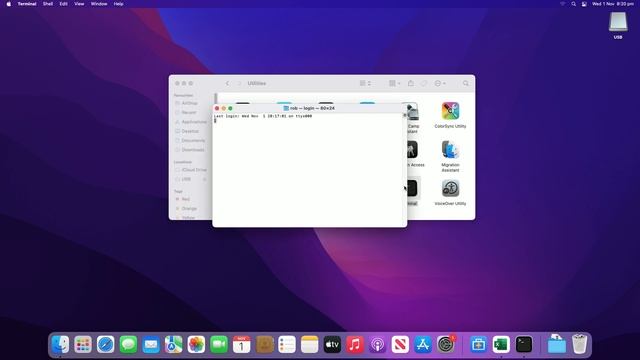Go back in the Finder Utilities window
This screenshot has width=640, height=360.
coord(227,83)
